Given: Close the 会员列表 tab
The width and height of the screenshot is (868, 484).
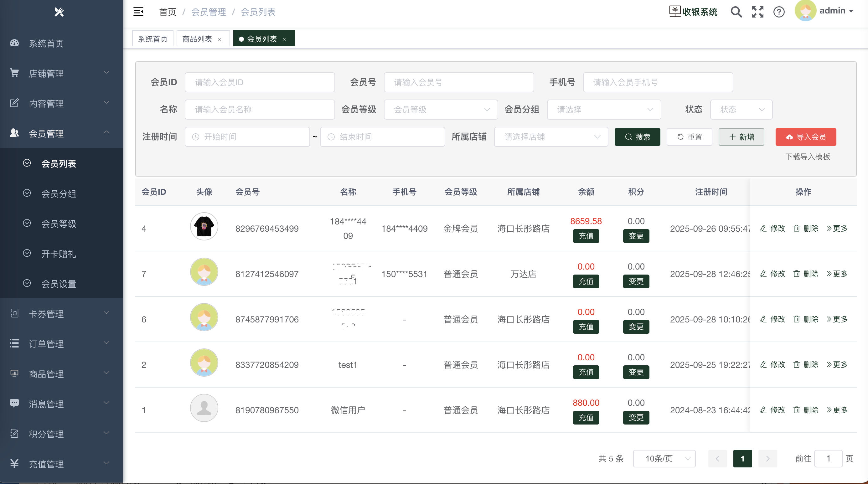Looking at the screenshot, I should [x=284, y=39].
